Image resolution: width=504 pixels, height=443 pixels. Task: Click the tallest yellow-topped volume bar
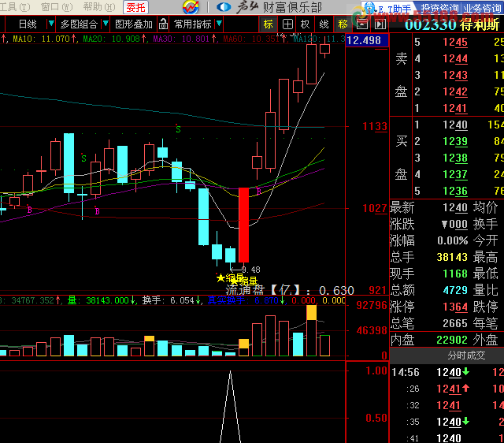click(311, 330)
